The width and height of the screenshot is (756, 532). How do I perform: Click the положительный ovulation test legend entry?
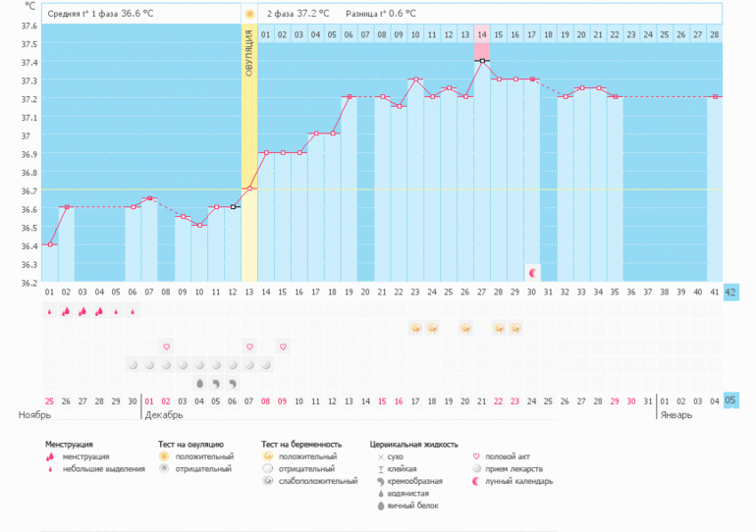click(x=196, y=456)
